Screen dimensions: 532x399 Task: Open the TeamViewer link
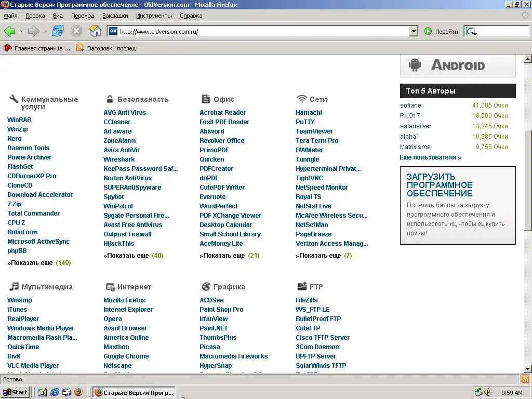click(x=314, y=131)
